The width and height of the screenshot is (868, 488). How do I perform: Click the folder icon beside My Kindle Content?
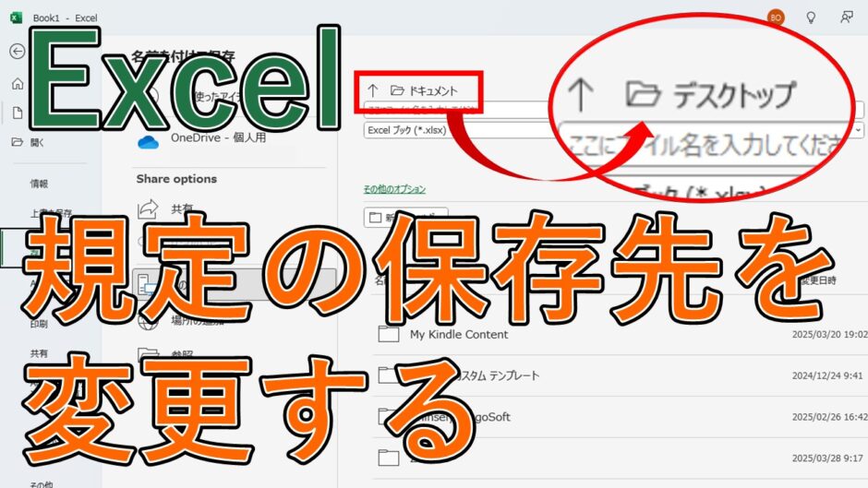(389, 334)
